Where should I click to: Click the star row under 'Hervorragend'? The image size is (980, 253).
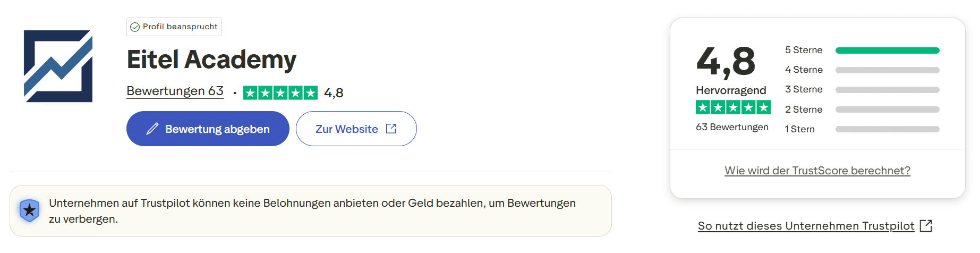click(733, 107)
